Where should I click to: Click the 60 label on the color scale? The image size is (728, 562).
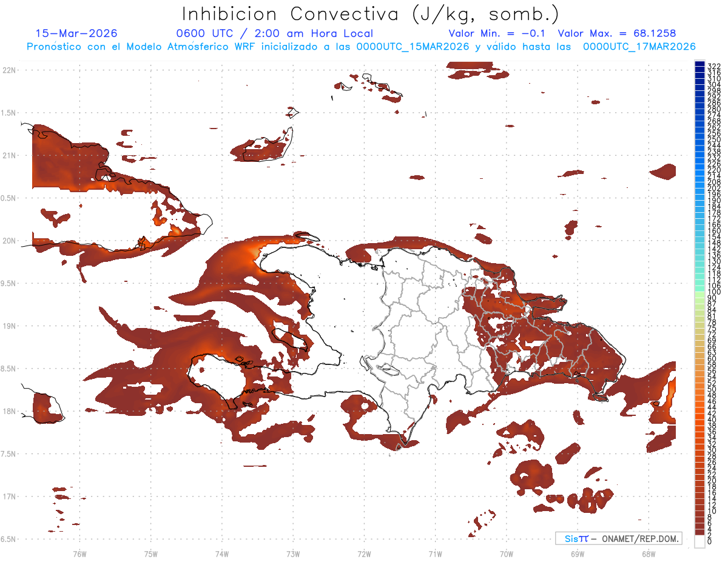click(712, 358)
